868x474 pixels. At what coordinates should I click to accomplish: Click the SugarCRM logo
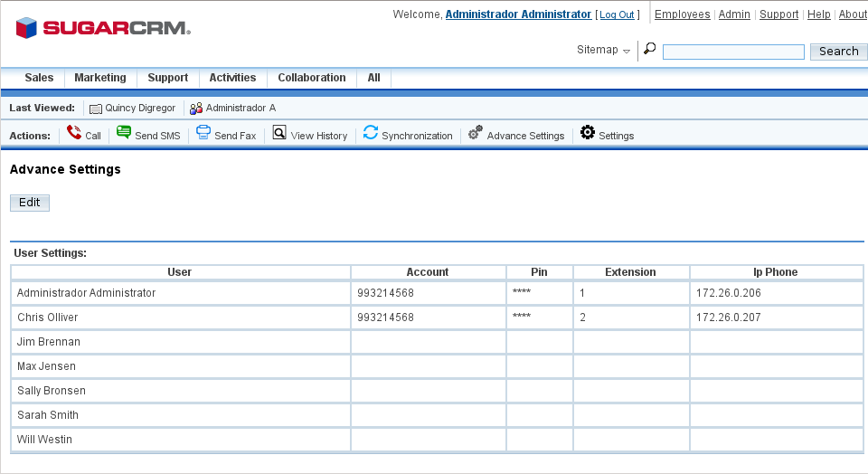pyautogui.click(x=103, y=28)
